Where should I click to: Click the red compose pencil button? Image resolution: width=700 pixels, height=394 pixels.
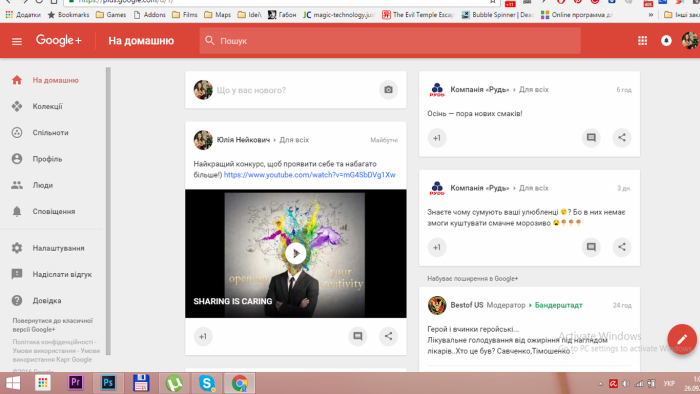tap(682, 339)
